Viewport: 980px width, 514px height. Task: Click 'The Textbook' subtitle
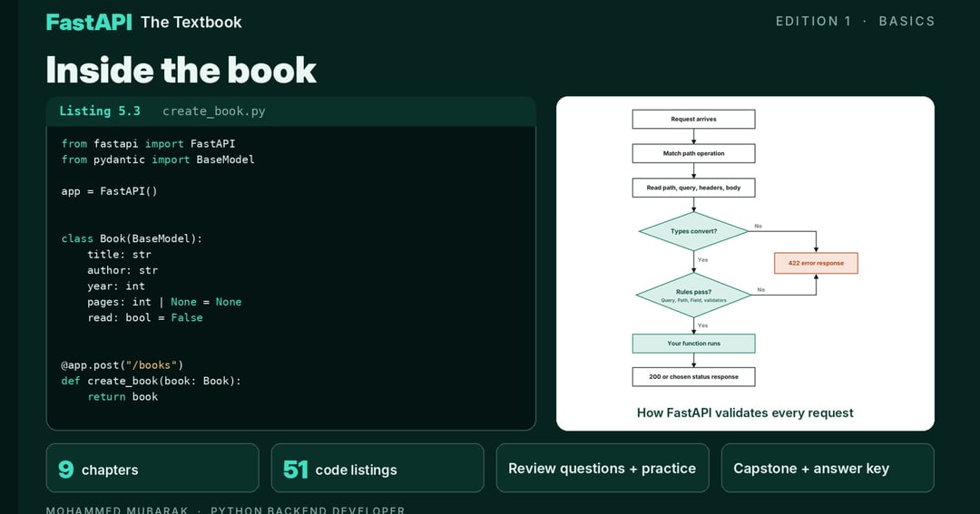pos(191,22)
